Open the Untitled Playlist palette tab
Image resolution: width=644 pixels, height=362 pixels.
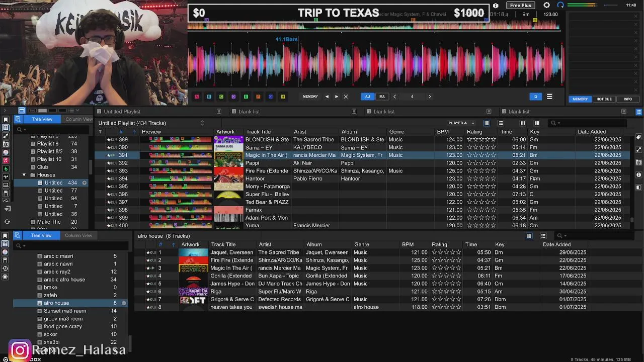tap(122, 112)
